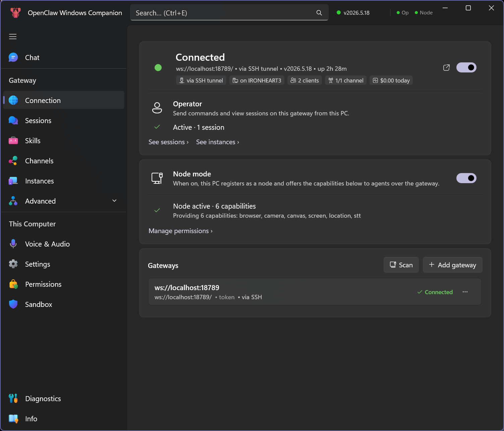The image size is (504, 431).
Task: Minimize the OpenClaw window
Action: tap(445, 8)
